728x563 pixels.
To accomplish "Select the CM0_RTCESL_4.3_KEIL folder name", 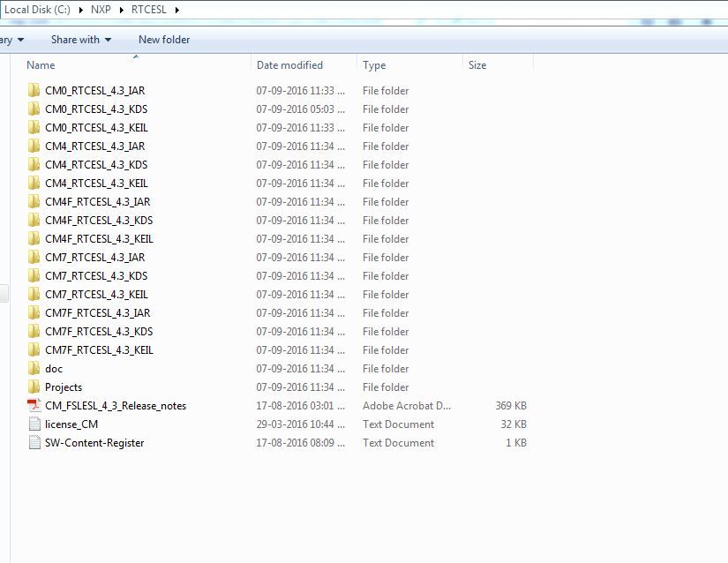I will pos(96,128).
